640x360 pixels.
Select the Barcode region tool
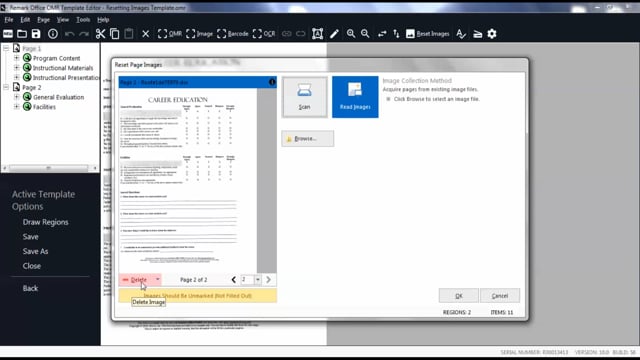click(x=233, y=34)
